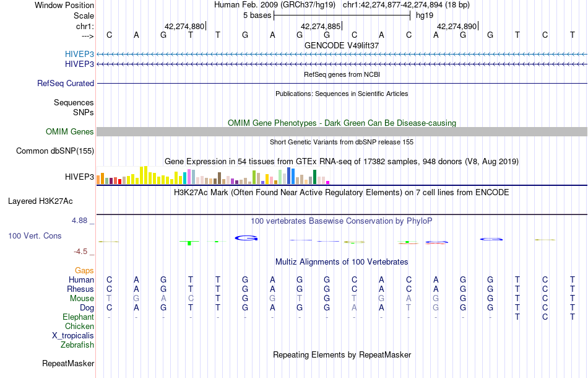Click the H3K27Ac Mark ENCODE track title
This screenshot has height=378, width=588.
click(x=342, y=193)
